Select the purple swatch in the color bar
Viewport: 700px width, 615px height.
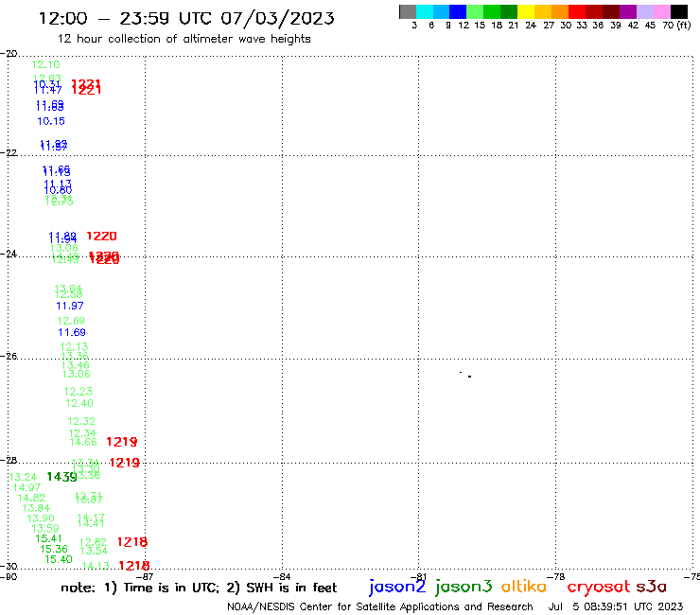628,11
